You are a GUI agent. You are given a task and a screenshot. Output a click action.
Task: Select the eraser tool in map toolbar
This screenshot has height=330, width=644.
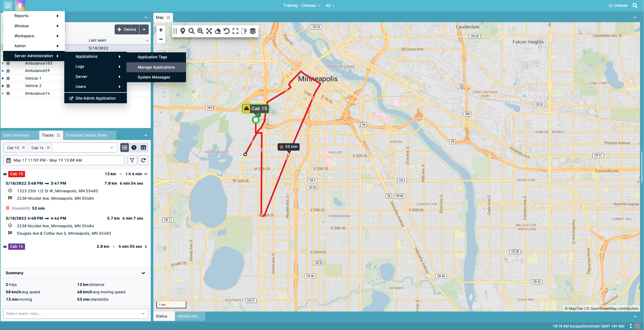(x=218, y=31)
